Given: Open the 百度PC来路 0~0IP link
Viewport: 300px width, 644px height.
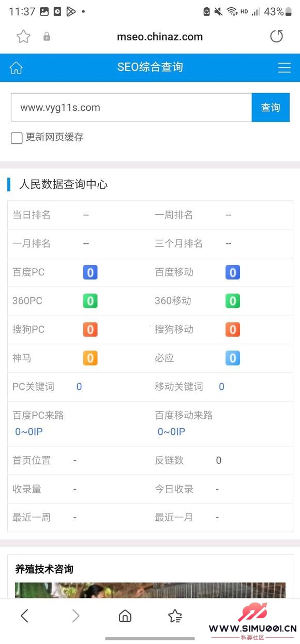Looking at the screenshot, I should [x=29, y=432].
